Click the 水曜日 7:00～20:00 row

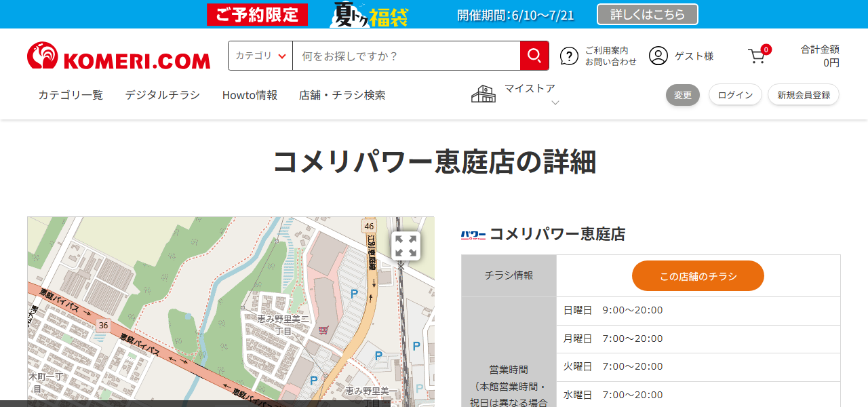pyautogui.click(x=698, y=395)
